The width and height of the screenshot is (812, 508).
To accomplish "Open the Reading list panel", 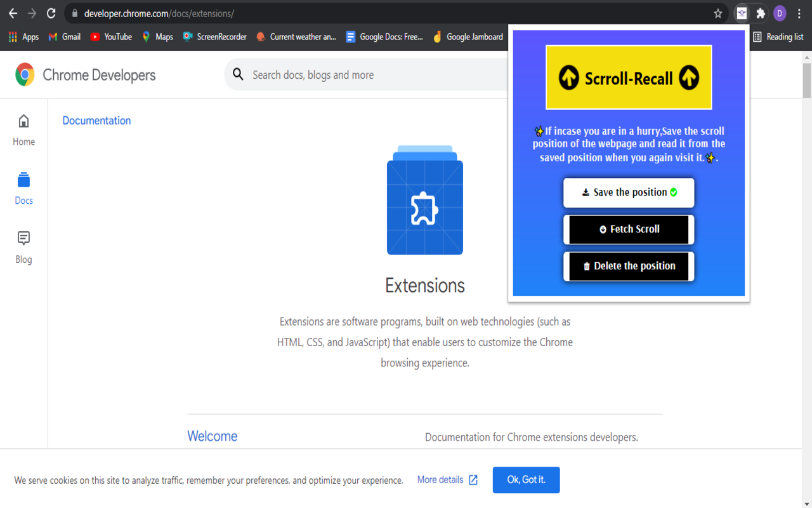I will [778, 37].
